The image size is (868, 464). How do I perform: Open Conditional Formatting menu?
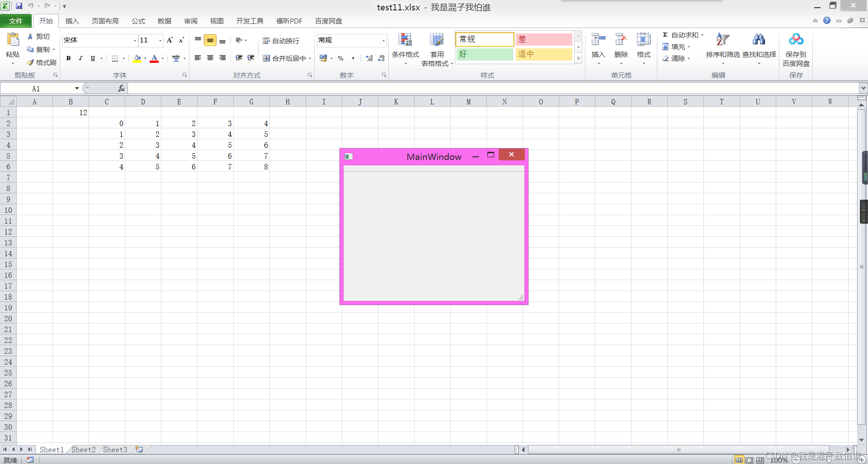click(x=406, y=49)
